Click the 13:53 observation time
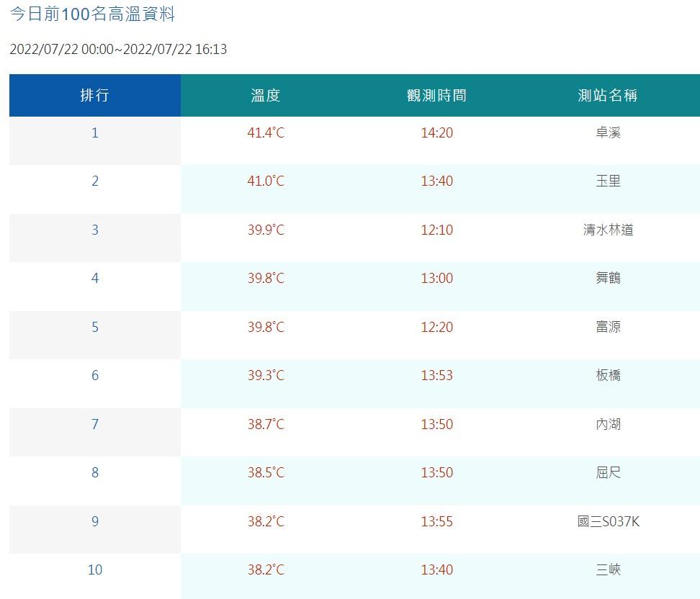 coord(436,375)
